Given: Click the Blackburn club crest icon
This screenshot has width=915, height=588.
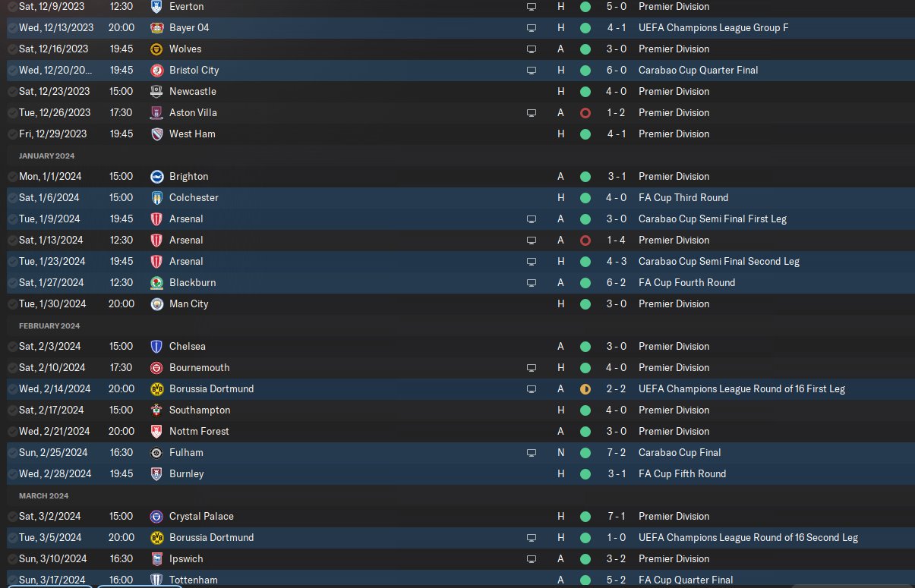Looking at the screenshot, I should click(157, 282).
